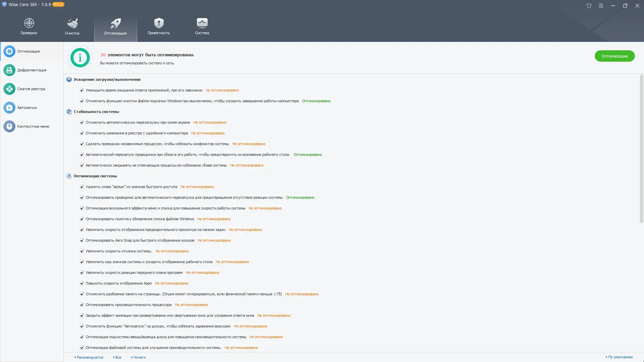Click the Рекомендуется selection link
The image size is (644, 362).
[x=90, y=357]
